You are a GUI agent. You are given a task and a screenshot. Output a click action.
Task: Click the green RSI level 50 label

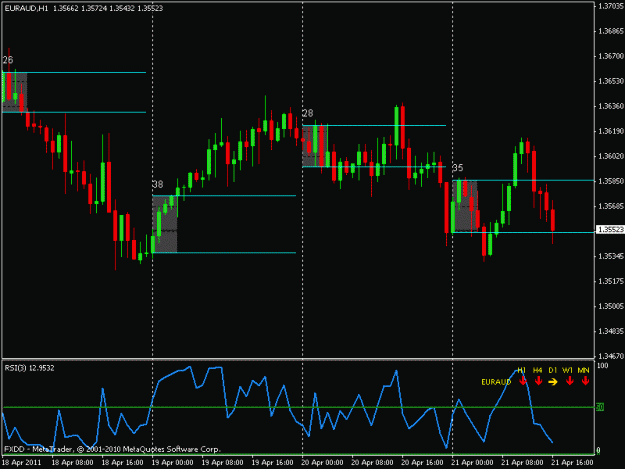600,407
